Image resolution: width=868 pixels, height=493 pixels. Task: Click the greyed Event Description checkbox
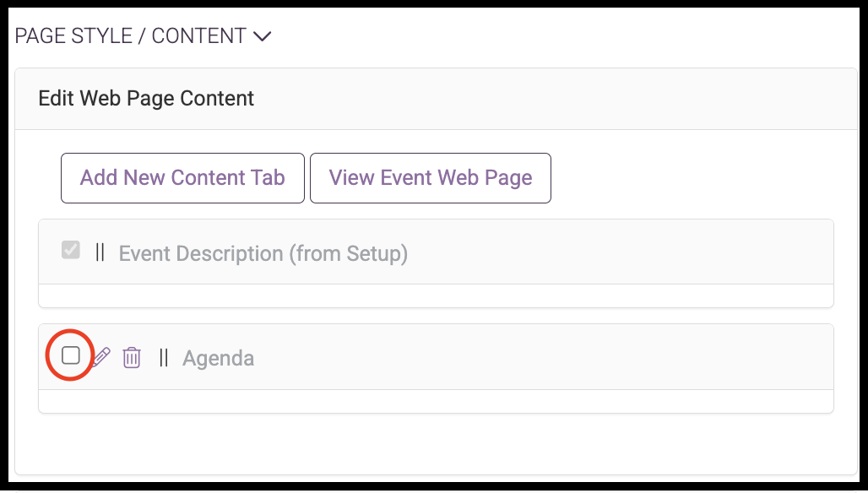click(71, 250)
